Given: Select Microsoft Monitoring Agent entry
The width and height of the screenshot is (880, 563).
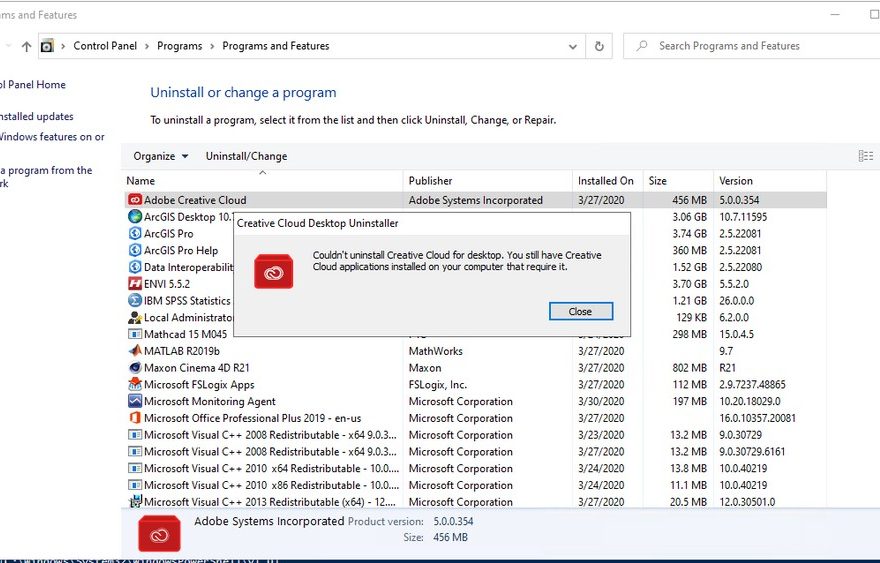Looking at the screenshot, I should (474, 401).
